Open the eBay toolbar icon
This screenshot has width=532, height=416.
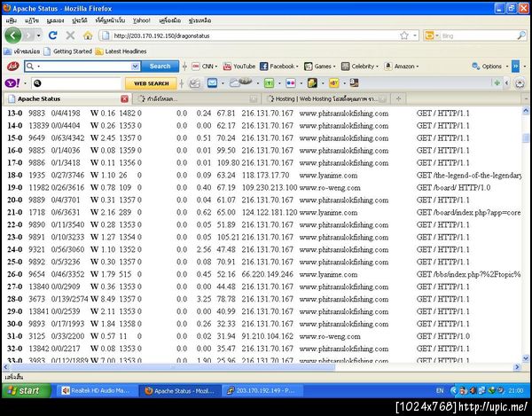pyautogui.click(x=333, y=83)
